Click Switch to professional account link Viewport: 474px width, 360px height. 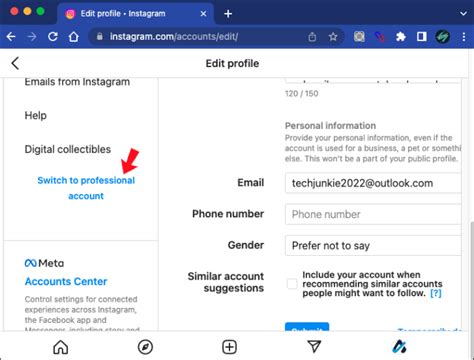(86, 188)
